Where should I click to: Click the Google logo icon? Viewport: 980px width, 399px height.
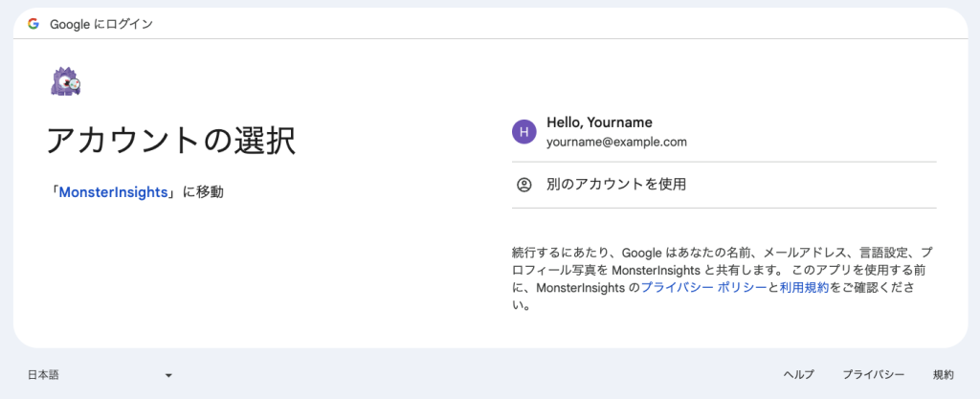coord(33,24)
